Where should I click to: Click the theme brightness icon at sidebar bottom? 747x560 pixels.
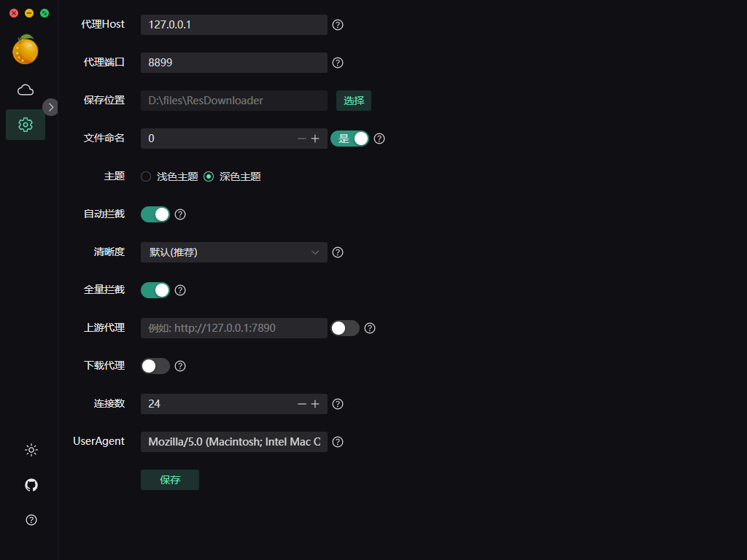[31, 450]
